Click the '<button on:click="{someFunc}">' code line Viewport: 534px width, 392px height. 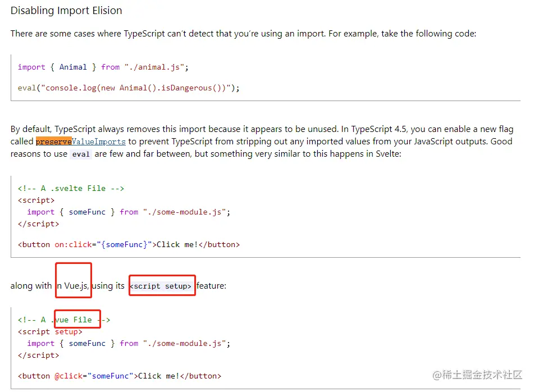click(x=129, y=244)
